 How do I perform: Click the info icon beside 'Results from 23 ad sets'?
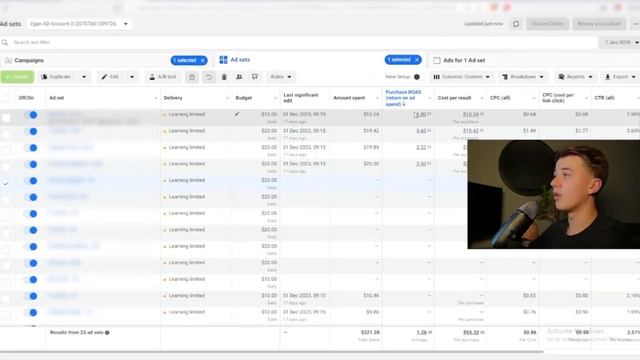tap(107, 333)
